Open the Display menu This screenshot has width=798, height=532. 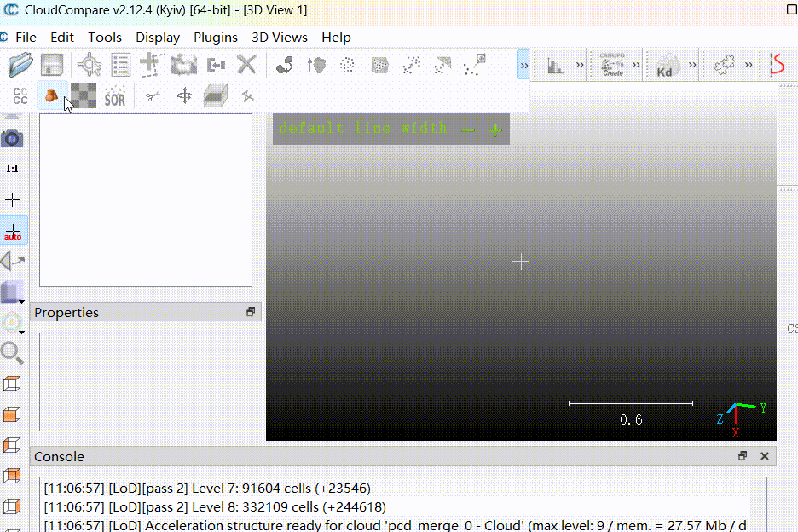pos(158,38)
